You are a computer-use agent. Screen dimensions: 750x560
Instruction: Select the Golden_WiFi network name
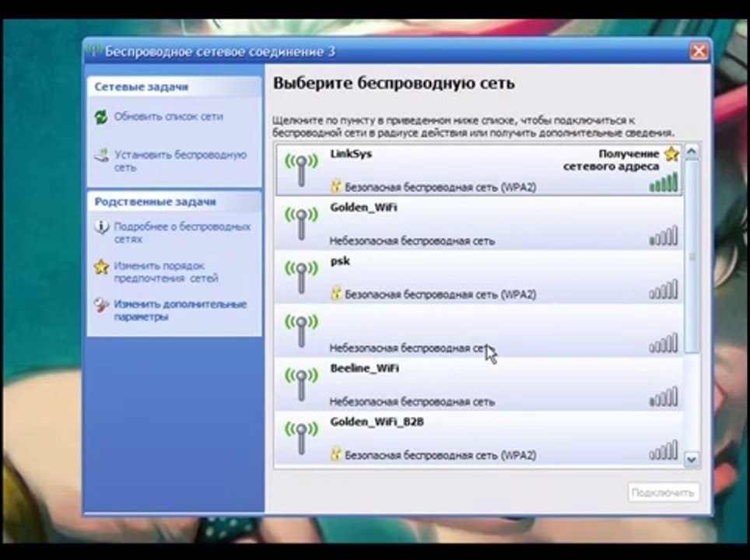tap(363, 208)
